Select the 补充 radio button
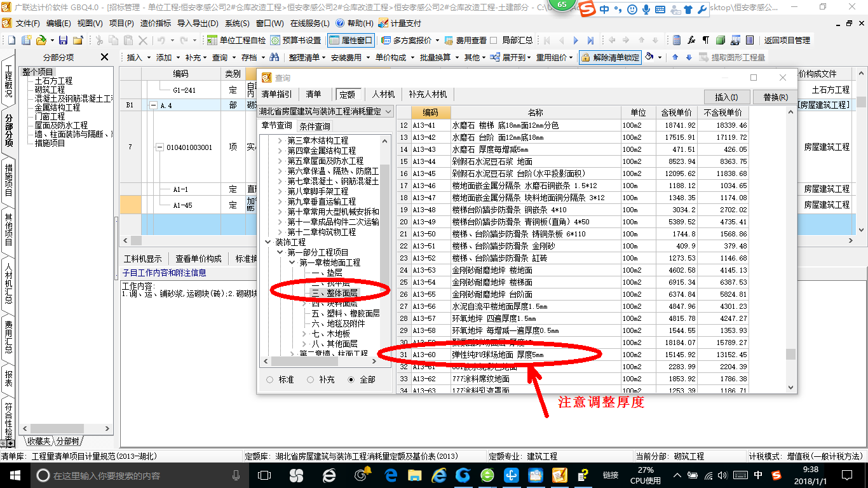 click(x=310, y=379)
